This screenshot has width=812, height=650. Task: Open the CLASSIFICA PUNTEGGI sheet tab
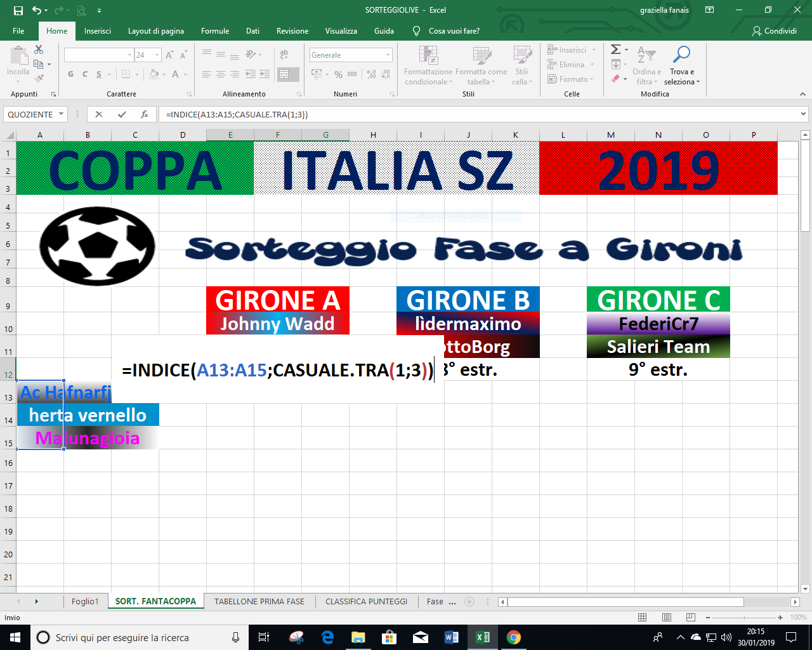tap(367, 601)
